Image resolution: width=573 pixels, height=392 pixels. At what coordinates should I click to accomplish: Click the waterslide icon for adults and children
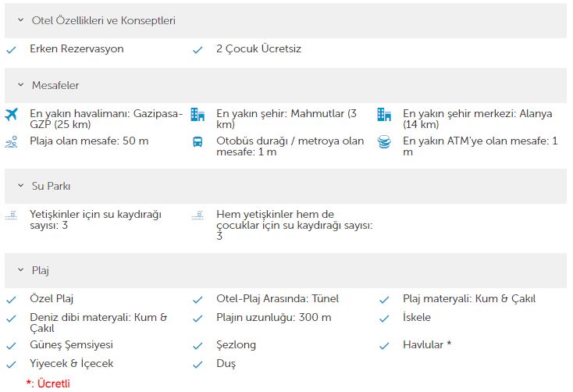(x=198, y=215)
